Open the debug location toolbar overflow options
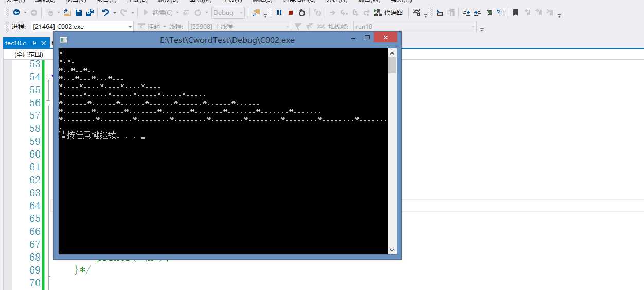The width and height of the screenshot is (644, 290). [482, 29]
